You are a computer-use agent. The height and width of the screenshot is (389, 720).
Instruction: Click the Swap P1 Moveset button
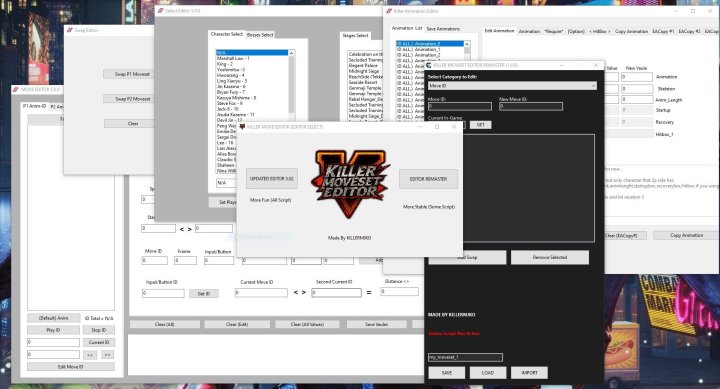coord(132,74)
